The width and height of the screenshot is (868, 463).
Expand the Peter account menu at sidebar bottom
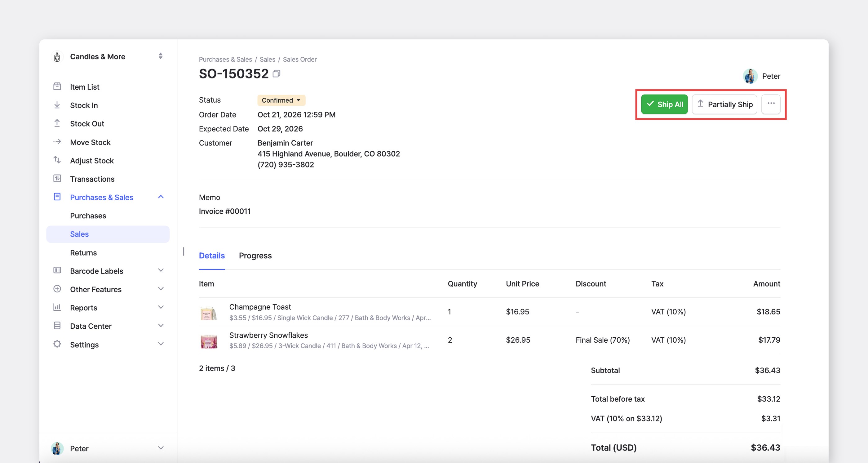[108, 448]
